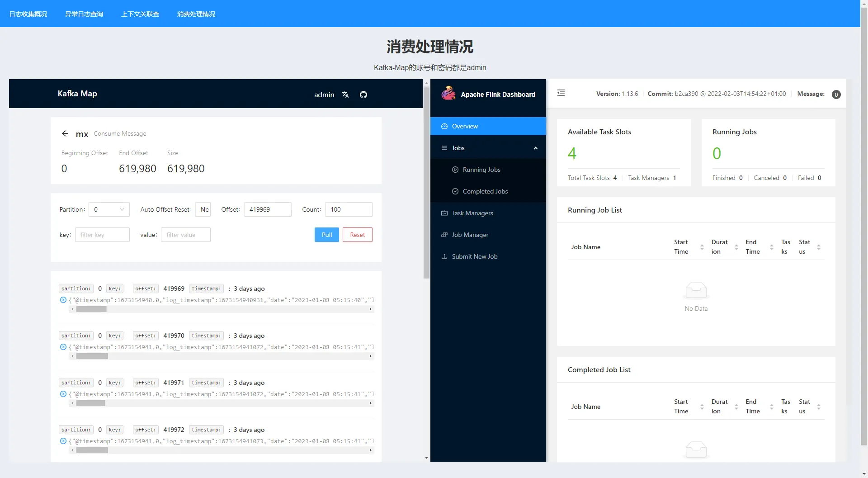Image resolution: width=868 pixels, height=478 pixels.
Task: Click the back arrow next to mx
Action: [x=65, y=133]
